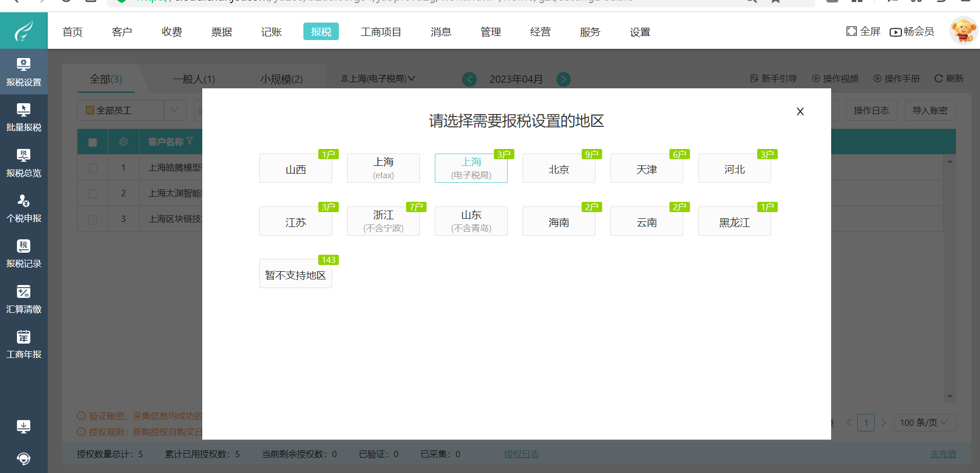Click the customer service headset icon
The image size is (980, 473).
click(24, 458)
